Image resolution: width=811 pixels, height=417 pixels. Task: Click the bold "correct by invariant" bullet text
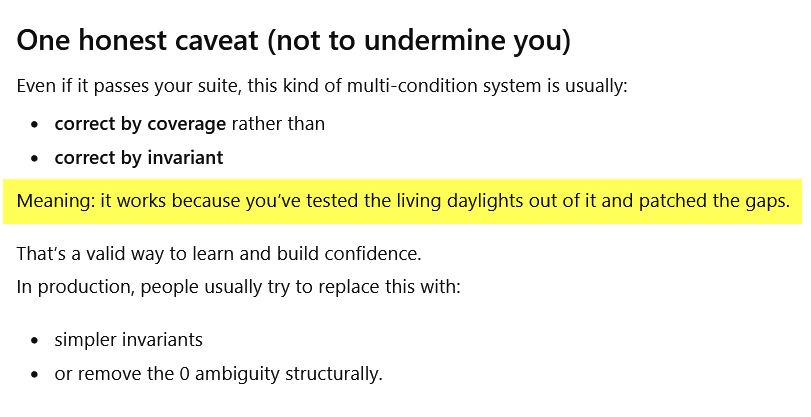138,158
